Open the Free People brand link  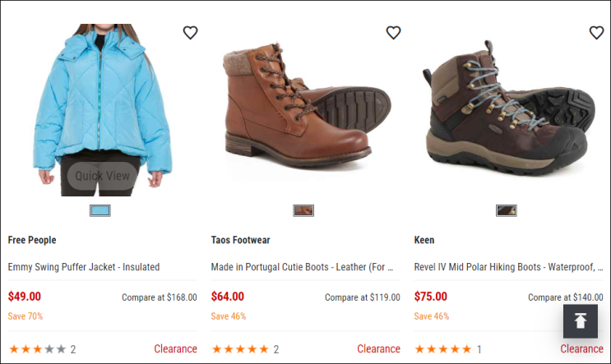[x=32, y=240]
